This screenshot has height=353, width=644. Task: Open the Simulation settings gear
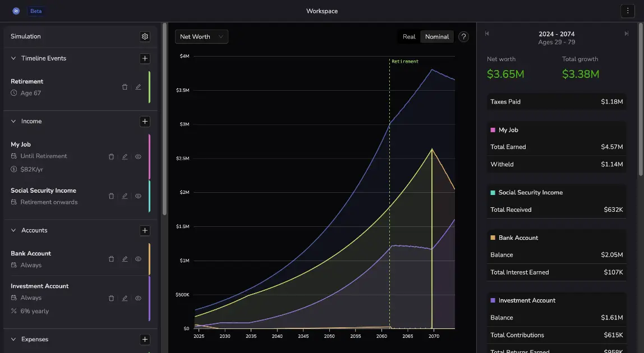click(x=145, y=36)
